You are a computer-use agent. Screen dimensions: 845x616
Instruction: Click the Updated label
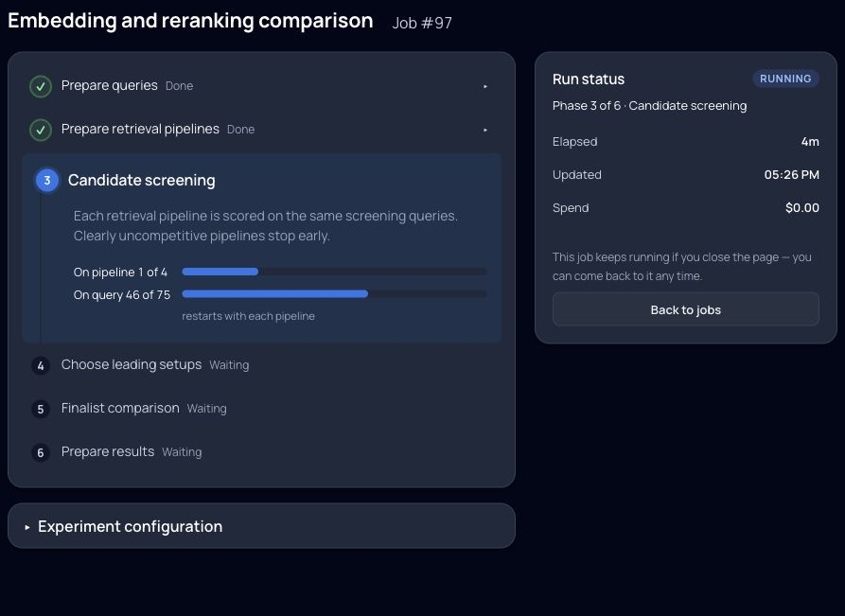576,175
